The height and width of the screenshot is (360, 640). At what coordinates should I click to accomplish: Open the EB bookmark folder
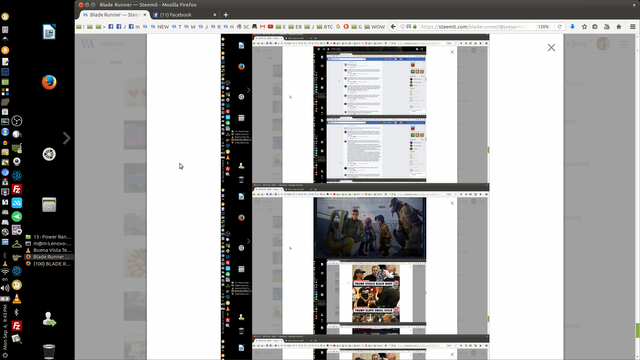(295, 27)
